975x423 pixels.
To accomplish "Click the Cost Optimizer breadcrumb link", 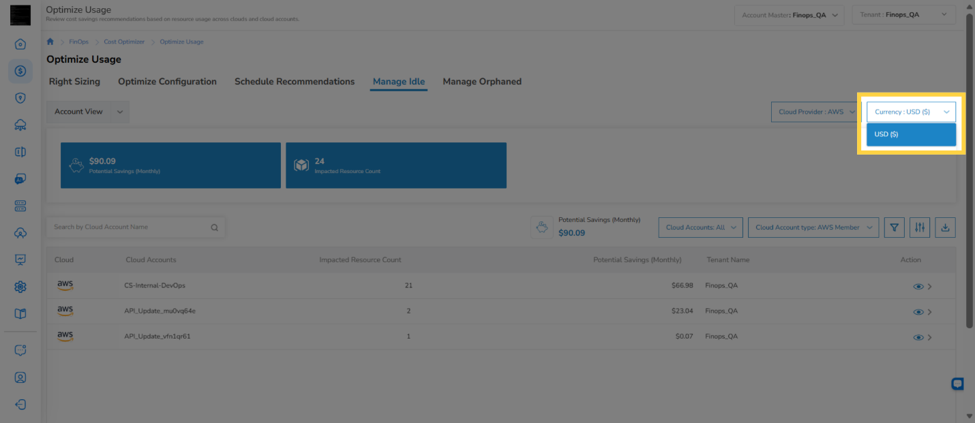I will [124, 42].
